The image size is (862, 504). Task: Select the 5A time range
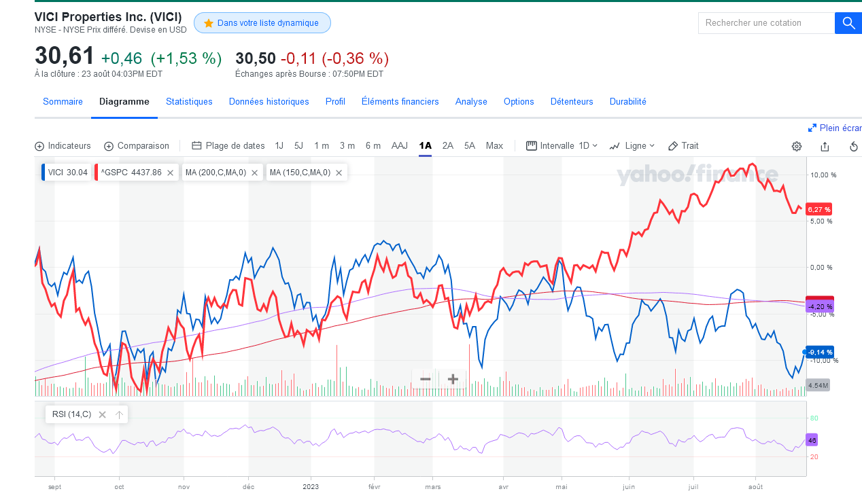tap(470, 146)
